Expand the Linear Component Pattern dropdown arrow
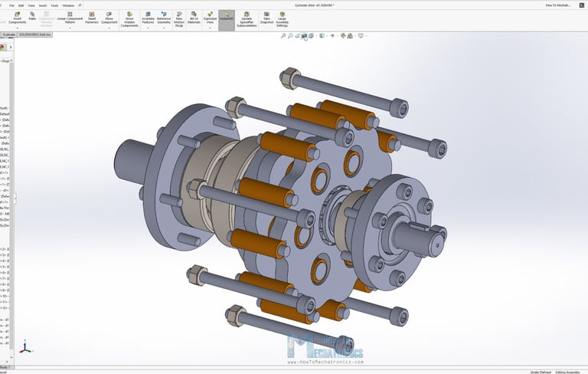Viewport: 588px width, 374px height. coord(70,28)
